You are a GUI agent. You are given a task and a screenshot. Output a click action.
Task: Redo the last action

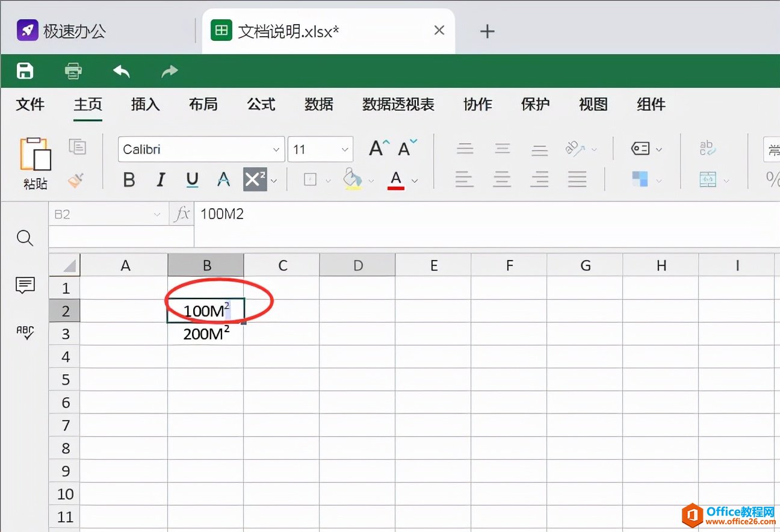(169, 70)
